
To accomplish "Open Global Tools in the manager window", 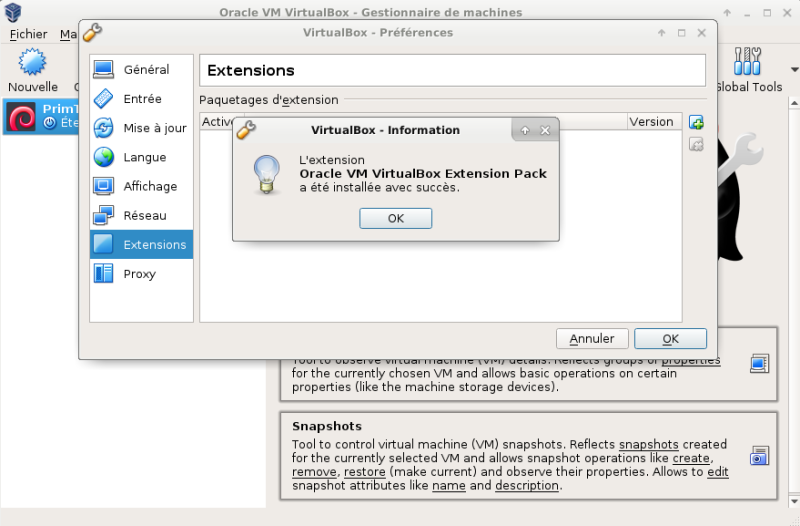I will click(x=748, y=69).
